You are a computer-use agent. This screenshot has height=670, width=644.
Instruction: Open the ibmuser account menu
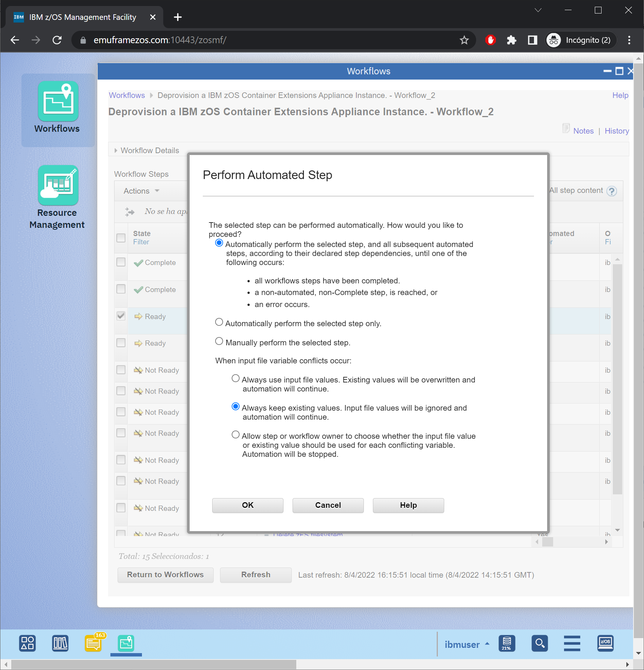467,644
